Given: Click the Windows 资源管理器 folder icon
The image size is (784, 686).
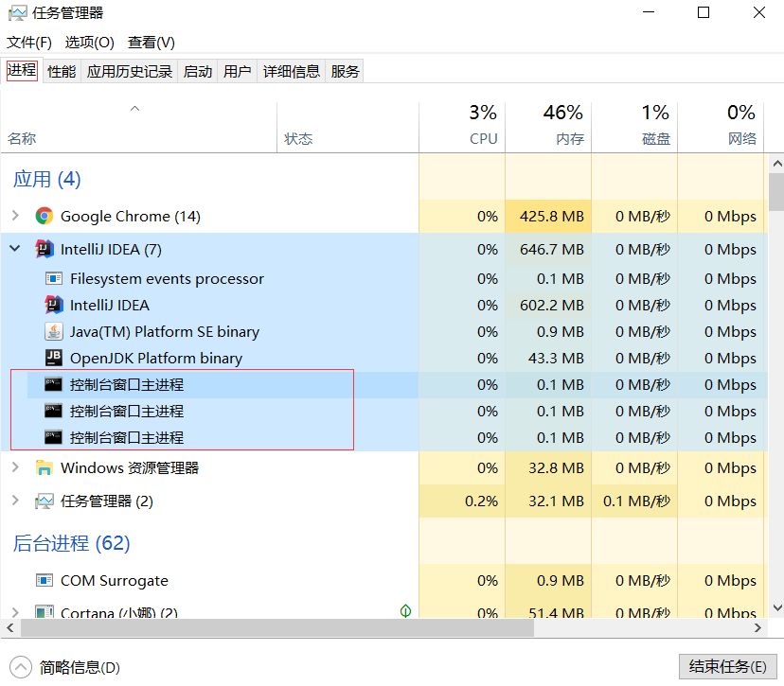Looking at the screenshot, I should pos(44,467).
